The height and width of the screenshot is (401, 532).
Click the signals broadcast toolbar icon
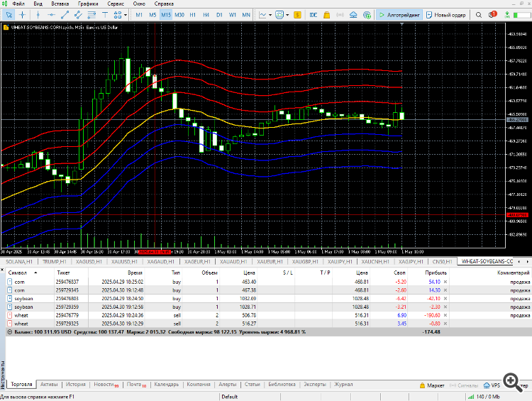pos(340,15)
